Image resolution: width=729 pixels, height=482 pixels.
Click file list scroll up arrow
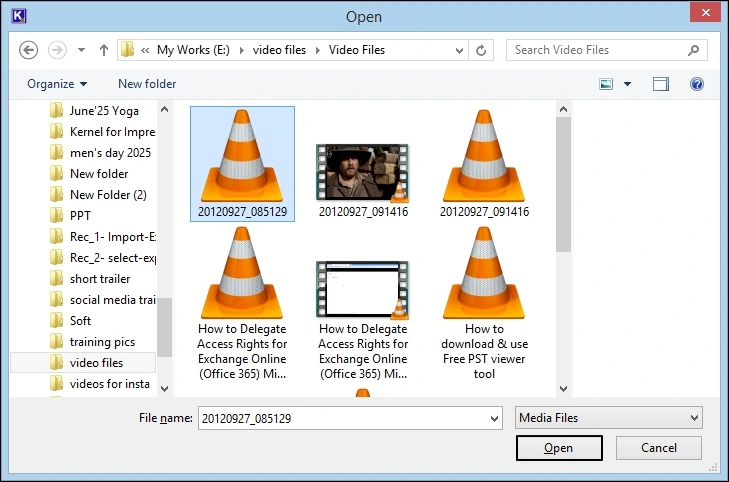tap(563, 110)
